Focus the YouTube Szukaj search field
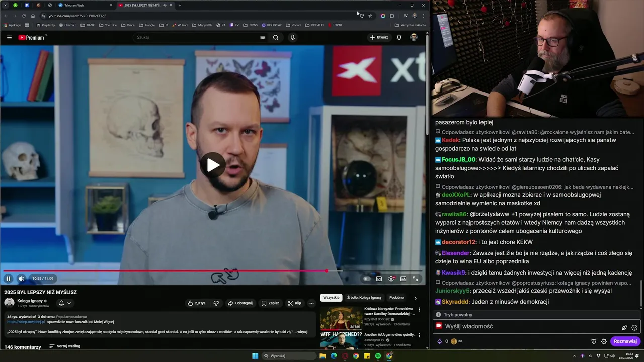Image resolution: width=644 pixels, height=362 pixels. coord(196,37)
